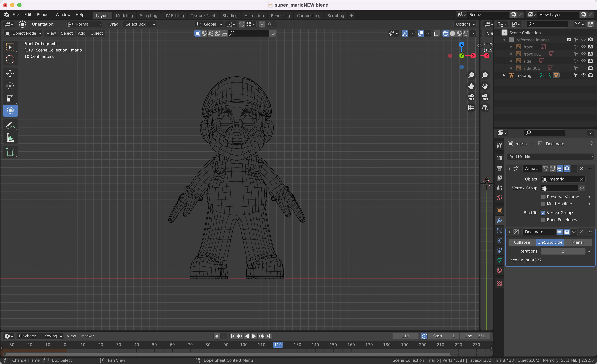Remove the Decimate modifier
The image size is (597, 364).
click(581, 232)
